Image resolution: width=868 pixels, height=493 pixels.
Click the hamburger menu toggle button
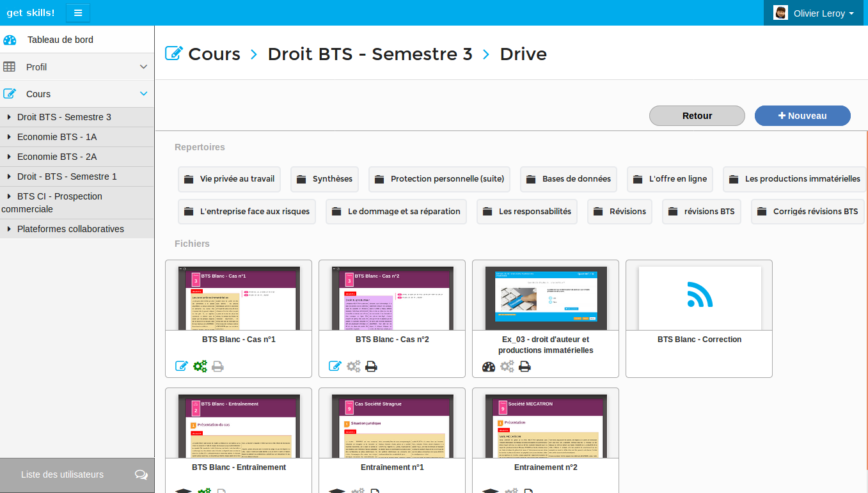[x=77, y=13]
